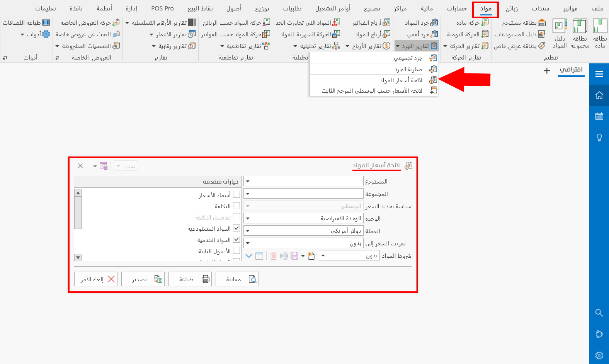The height and width of the screenshot is (364, 609).
Task: Switch to مواد ribbon tab
Action: [486, 9]
